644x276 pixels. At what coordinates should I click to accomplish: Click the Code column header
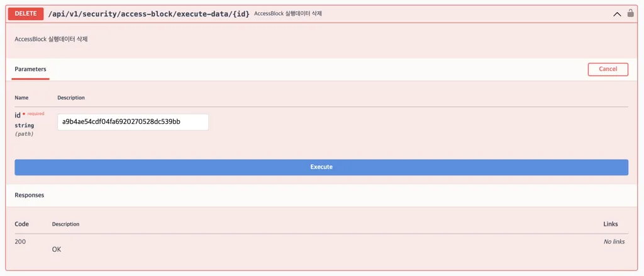(x=21, y=224)
